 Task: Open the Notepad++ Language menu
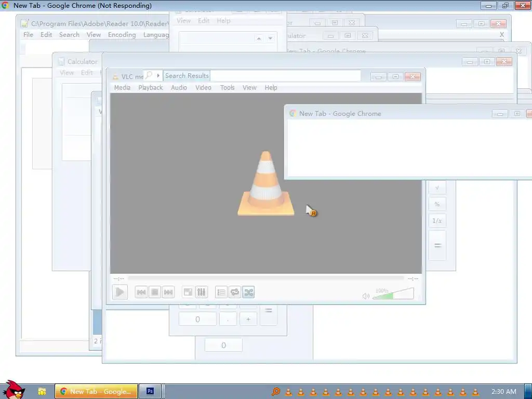[x=156, y=35]
